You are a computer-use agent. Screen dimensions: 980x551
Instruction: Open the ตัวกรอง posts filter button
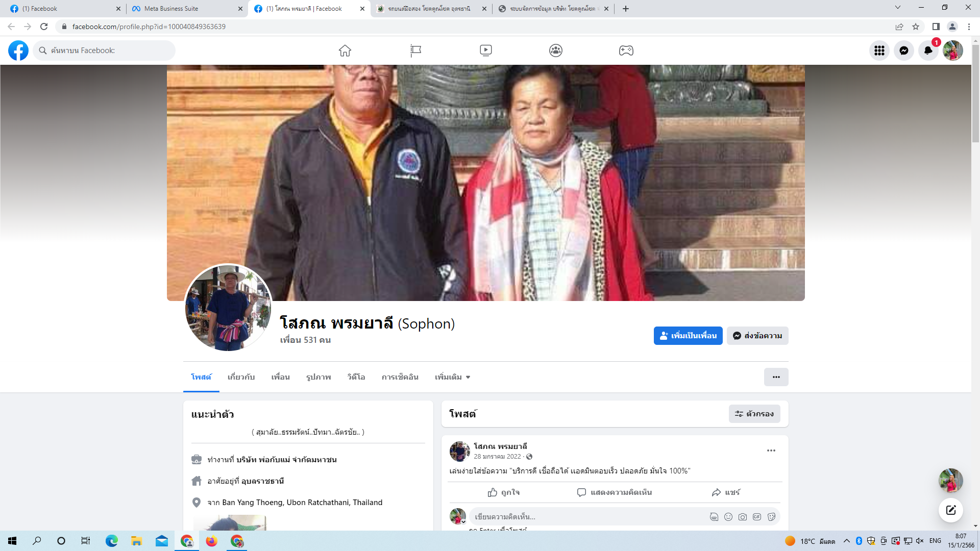[x=754, y=414]
